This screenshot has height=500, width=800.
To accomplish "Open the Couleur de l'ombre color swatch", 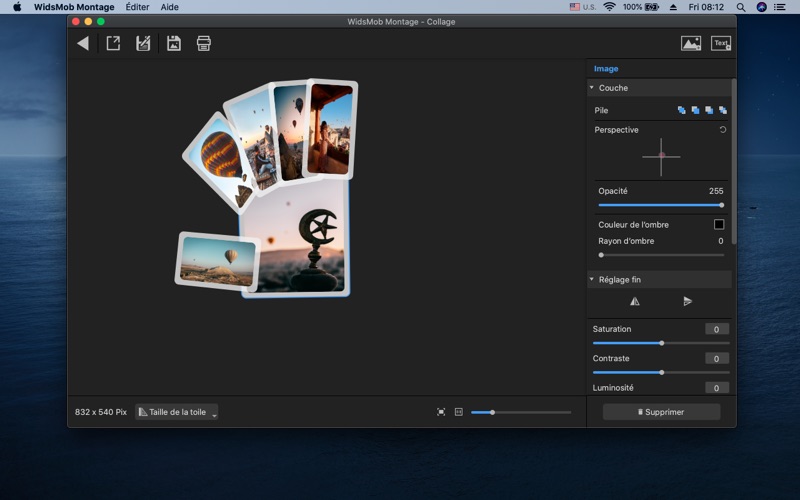I will pyautogui.click(x=719, y=224).
